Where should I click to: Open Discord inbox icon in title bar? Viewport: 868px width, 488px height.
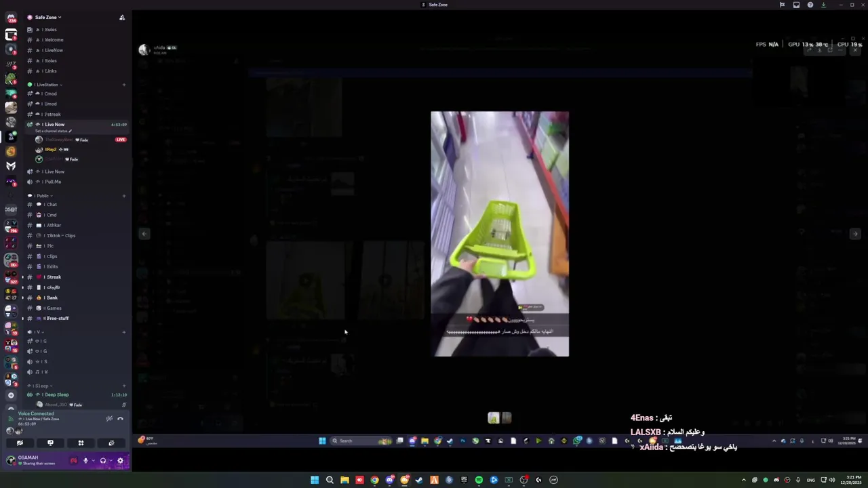coord(796,5)
